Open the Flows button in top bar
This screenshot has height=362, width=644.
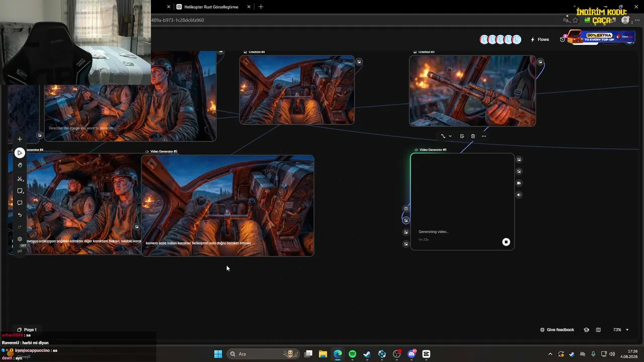pyautogui.click(x=540, y=39)
